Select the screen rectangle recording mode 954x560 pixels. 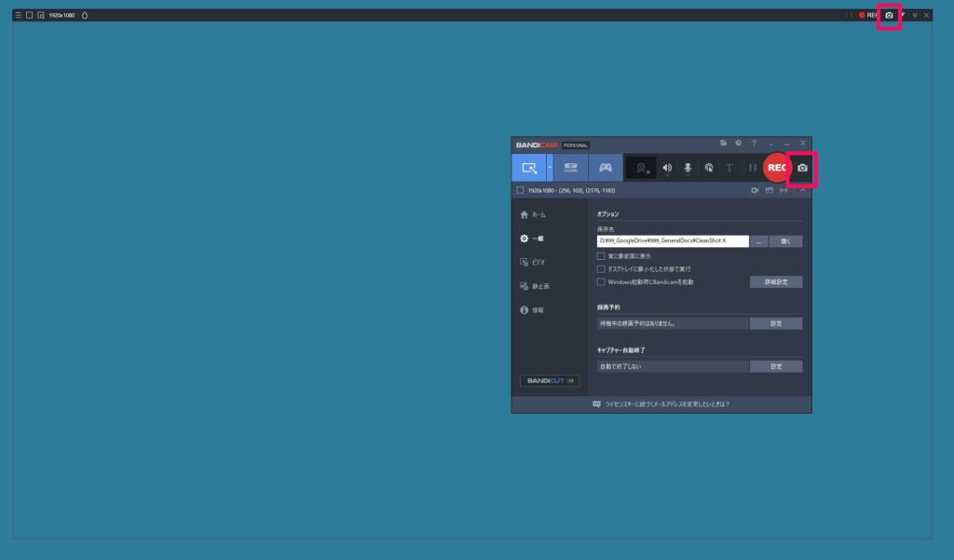click(x=528, y=168)
